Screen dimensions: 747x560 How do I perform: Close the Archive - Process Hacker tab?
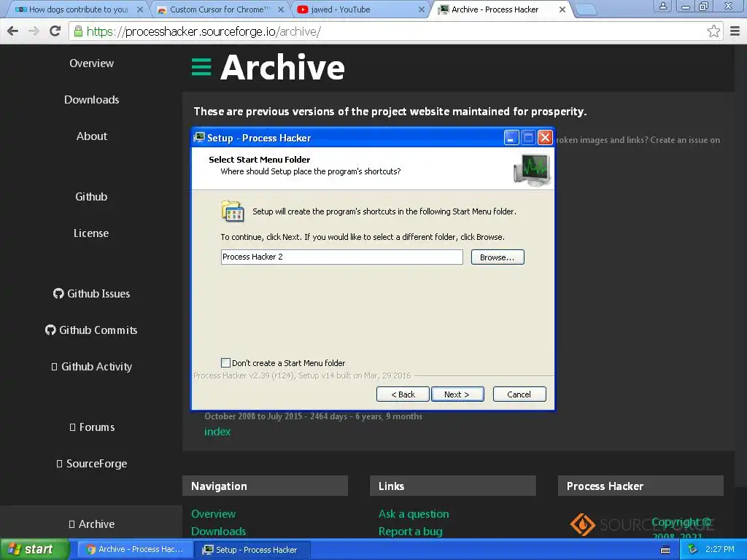(x=562, y=9)
